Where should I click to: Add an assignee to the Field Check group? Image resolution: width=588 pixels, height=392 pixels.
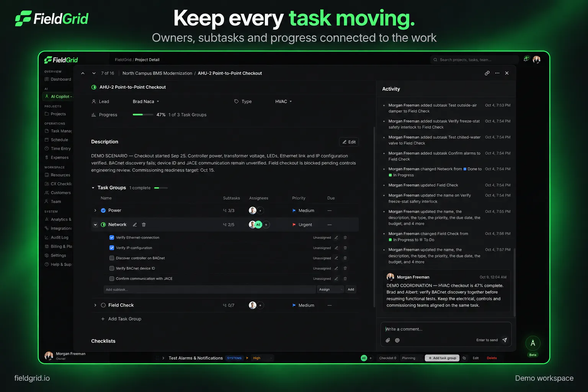click(x=260, y=305)
